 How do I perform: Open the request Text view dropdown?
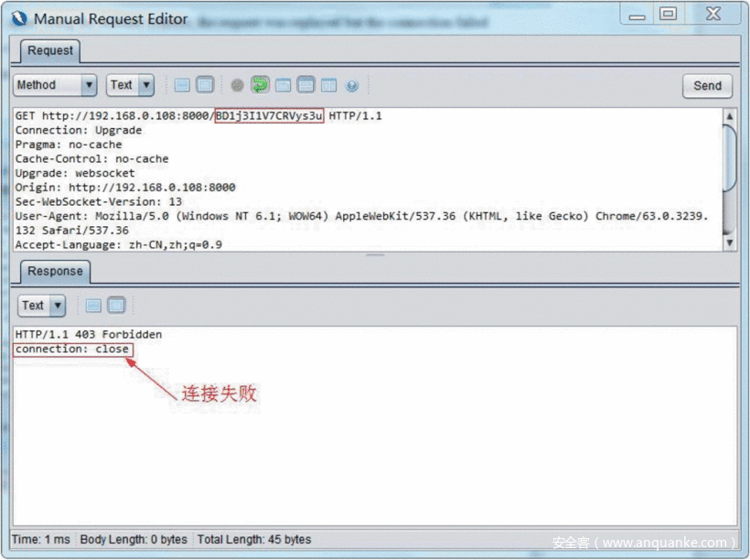pos(130,85)
